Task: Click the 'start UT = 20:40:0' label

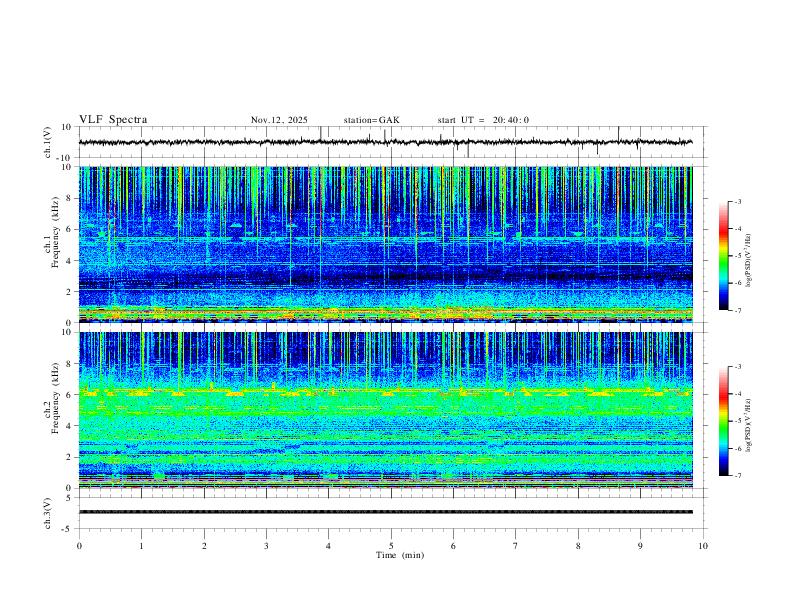Action: 483,120
